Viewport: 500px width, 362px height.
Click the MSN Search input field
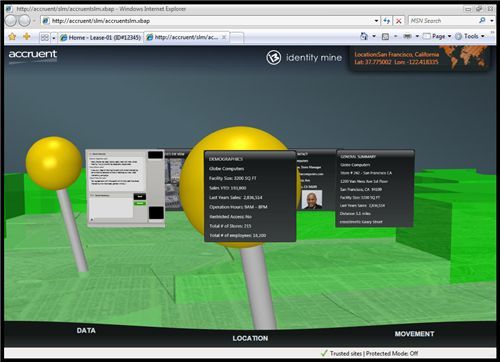(443, 21)
